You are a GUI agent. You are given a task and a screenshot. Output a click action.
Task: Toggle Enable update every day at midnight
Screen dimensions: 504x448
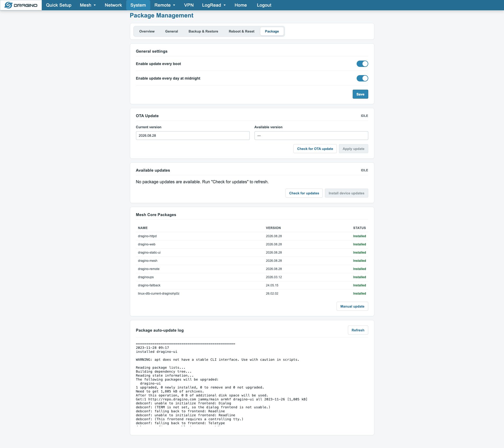pos(362,78)
